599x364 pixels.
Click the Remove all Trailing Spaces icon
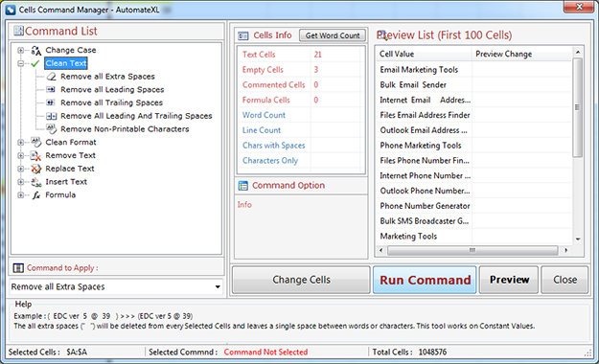click(51, 102)
